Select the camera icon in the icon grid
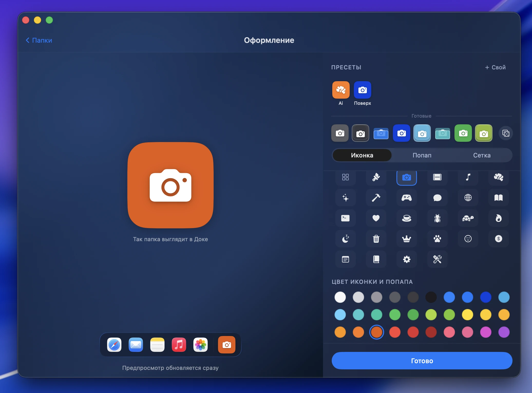 tap(407, 177)
